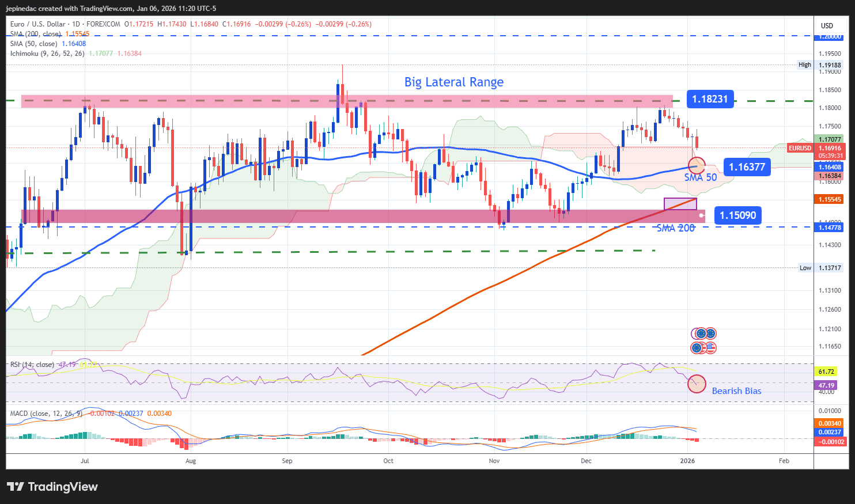The height and width of the screenshot is (504, 855).
Task: Click the top-right EU flag sticker
Action: 712,333
